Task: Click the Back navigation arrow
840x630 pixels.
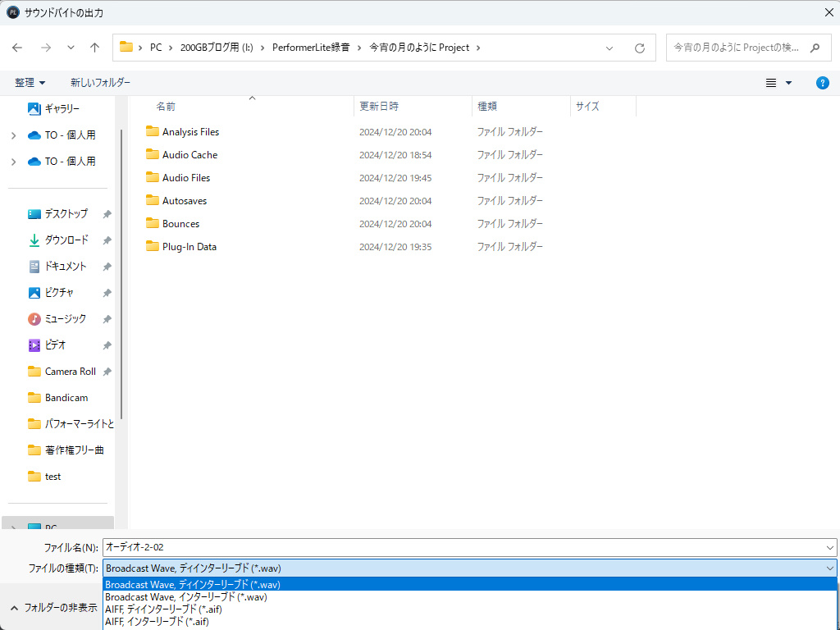Action: click(17, 48)
